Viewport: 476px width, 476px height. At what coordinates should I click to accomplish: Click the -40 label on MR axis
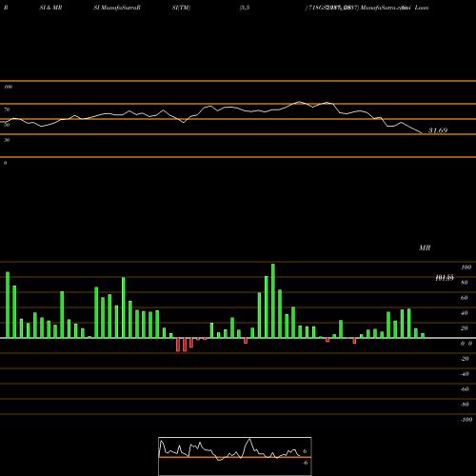tap(465, 374)
